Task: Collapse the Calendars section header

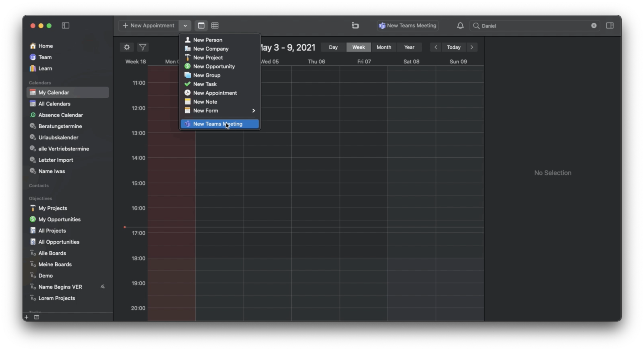Action: (x=40, y=83)
